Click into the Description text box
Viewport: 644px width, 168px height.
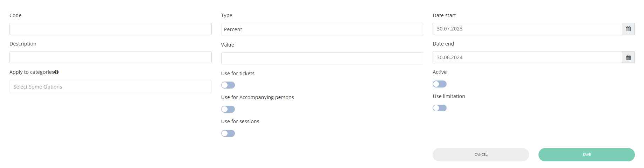pyautogui.click(x=110, y=57)
